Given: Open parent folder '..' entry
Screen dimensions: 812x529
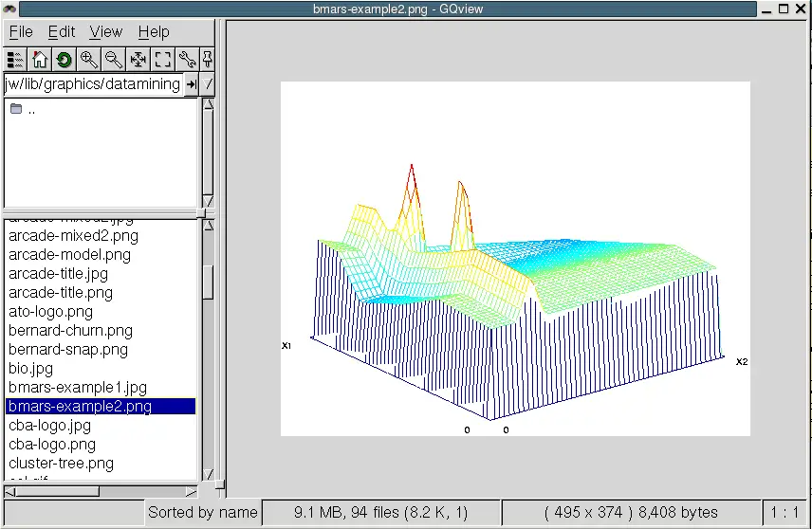Looking at the screenshot, I should pyautogui.click(x=24, y=109).
